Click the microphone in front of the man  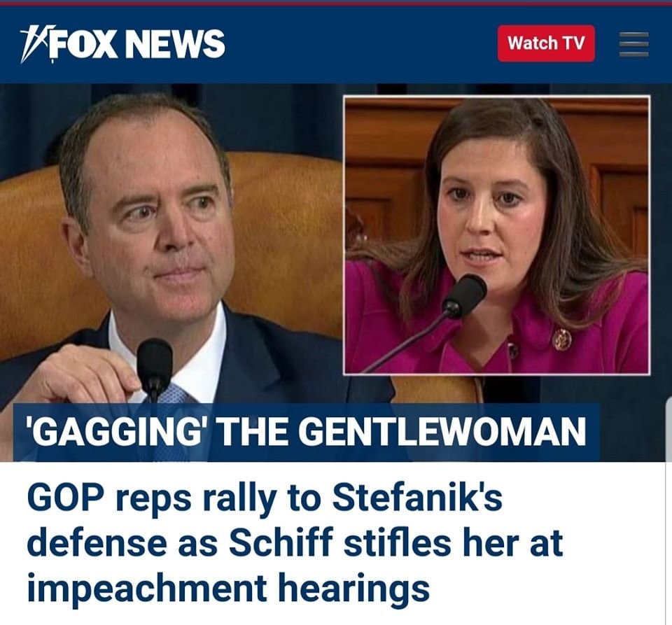tap(155, 364)
